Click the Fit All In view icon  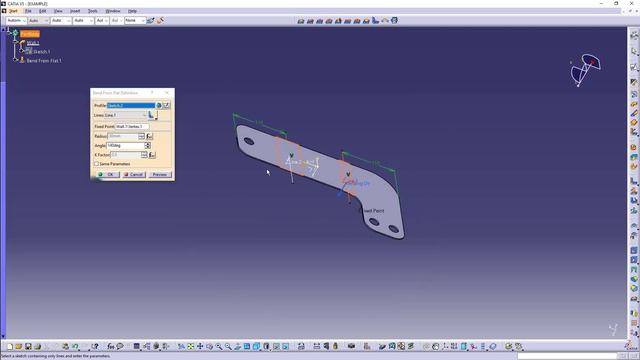click(x=191, y=346)
